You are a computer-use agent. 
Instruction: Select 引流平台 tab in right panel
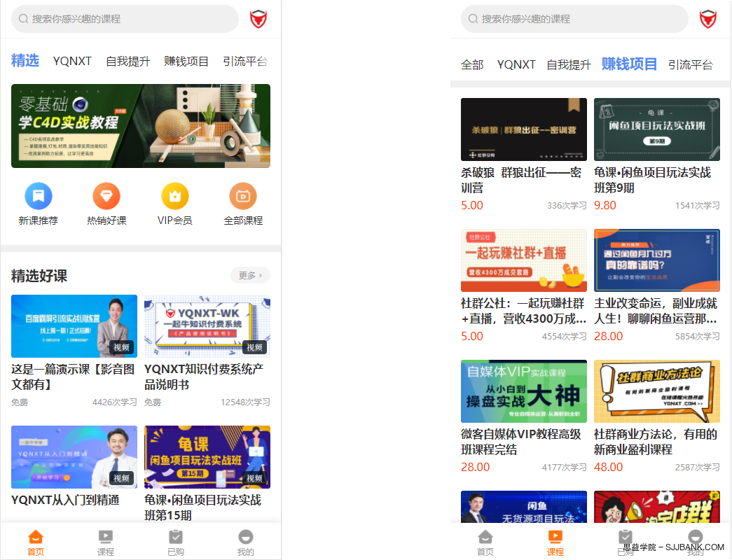[690, 65]
